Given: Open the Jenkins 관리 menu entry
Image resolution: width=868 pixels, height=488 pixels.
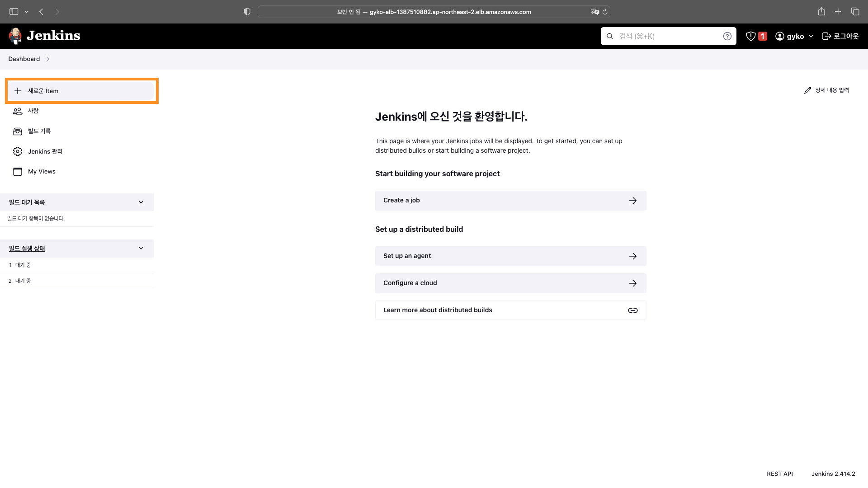Looking at the screenshot, I should (x=81, y=151).
